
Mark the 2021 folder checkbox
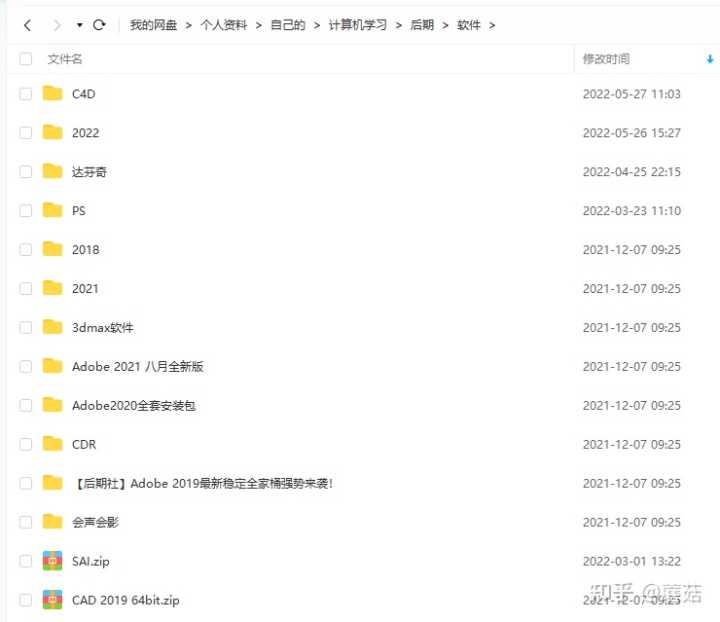click(26, 289)
